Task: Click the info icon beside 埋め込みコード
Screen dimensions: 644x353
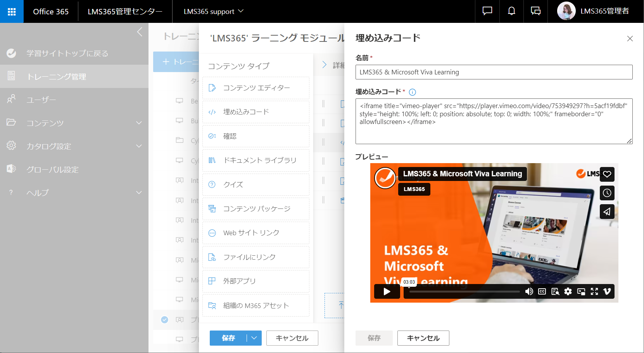Action: [413, 92]
